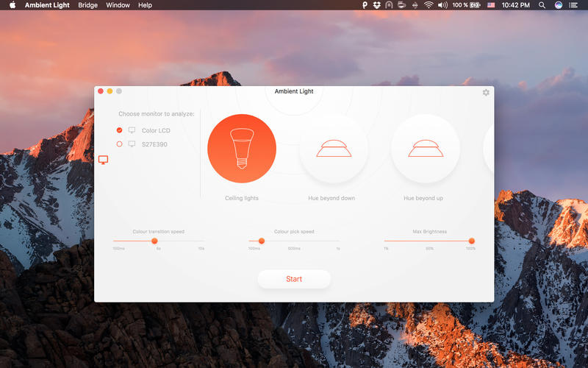The height and width of the screenshot is (368, 588).
Task: Open the Window menu
Action: (118, 5)
